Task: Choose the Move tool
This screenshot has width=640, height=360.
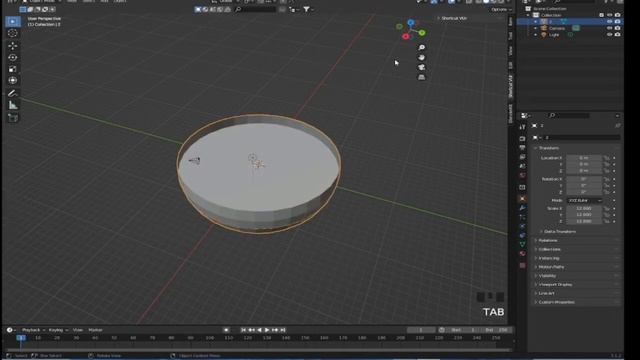Action: point(13,46)
